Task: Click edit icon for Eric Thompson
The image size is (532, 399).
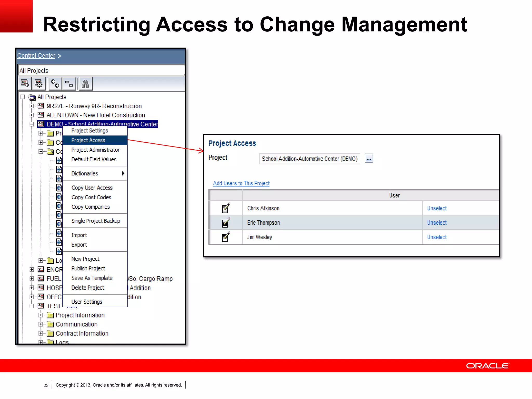Action: (225, 223)
